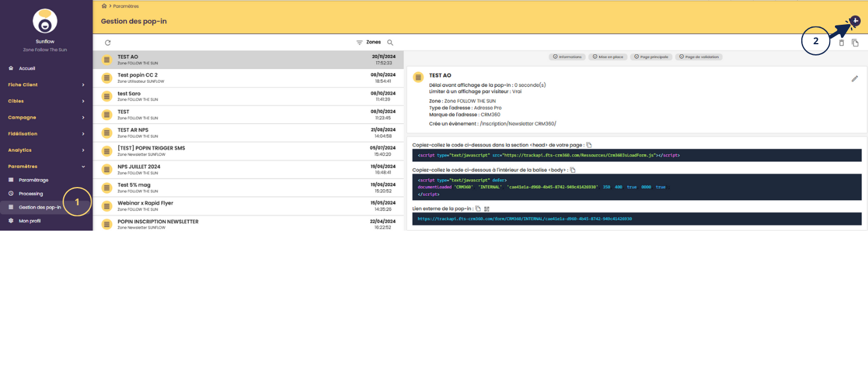Image resolution: width=868 pixels, height=374 pixels.
Task: Click the Paramètres breadcrumb link
Action: point(126,6)
